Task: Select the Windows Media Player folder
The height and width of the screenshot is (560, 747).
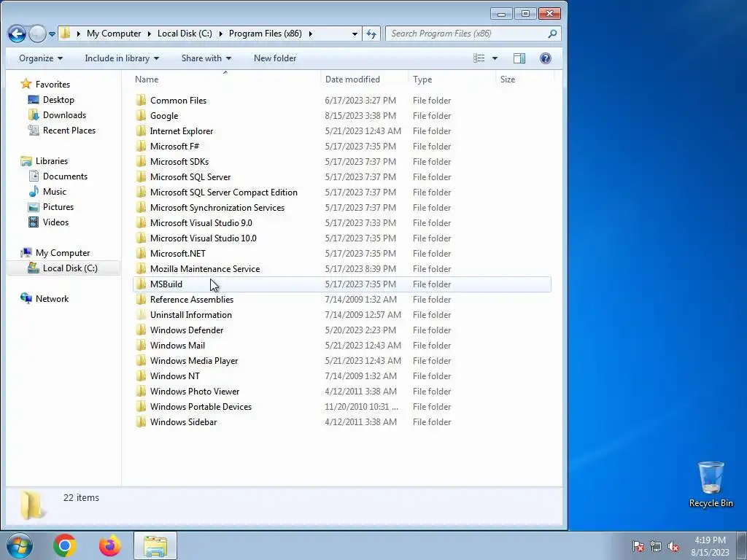Action: [194, 360]
